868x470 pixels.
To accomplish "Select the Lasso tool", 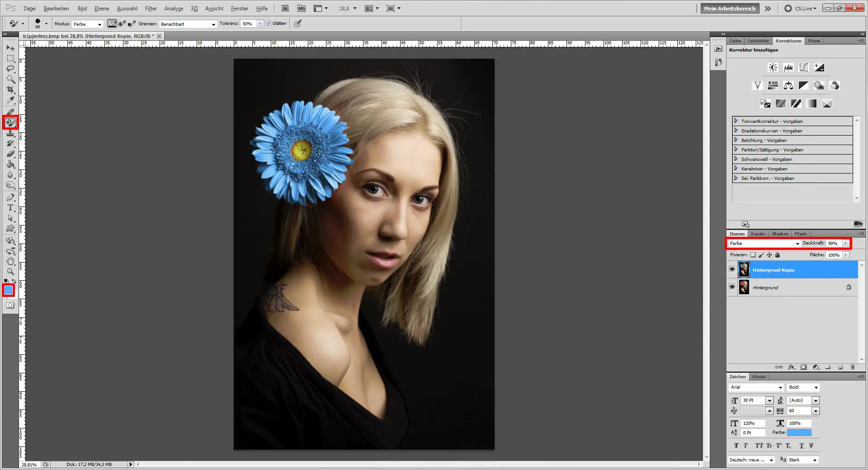I will tap(10, 69).
